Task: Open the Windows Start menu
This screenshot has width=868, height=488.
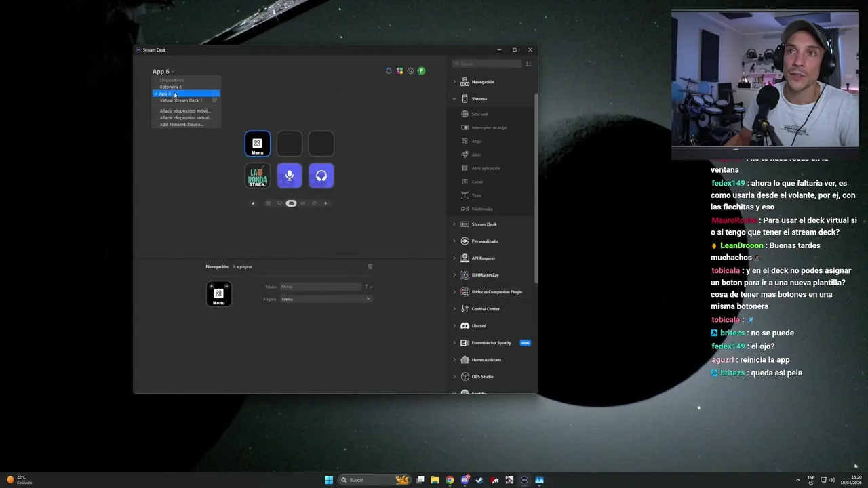Action: (x=329, y=480)
